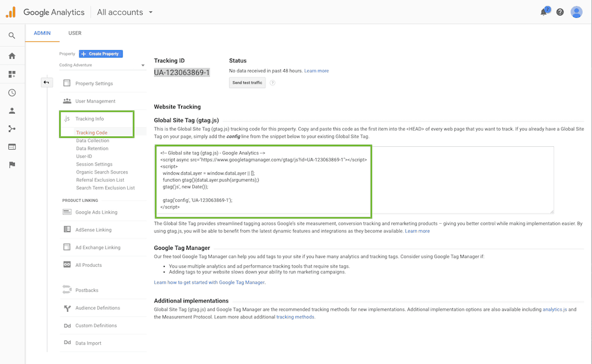592x364 pixels.
Task: Open Learn more link after gtag.js description
Action: pyautogui.click(x=417, y=231)
